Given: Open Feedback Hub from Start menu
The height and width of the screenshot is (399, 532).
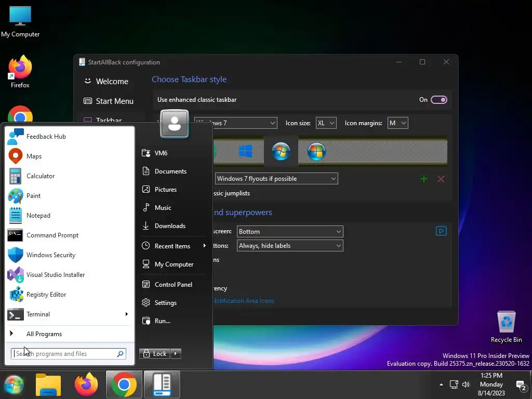Looking at the screenshot, I should point(70,137).
